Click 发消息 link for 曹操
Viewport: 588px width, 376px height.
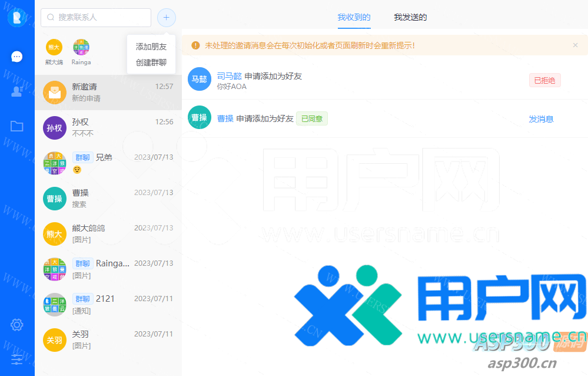click(x=541, y=119)
